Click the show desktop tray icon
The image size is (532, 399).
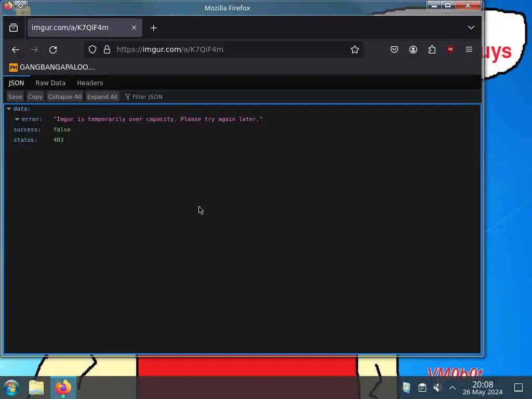coord(518,388)
